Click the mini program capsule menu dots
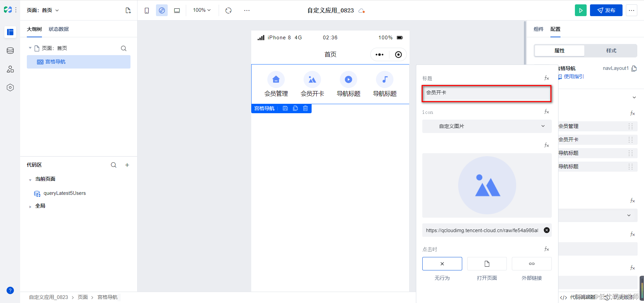This screenshot has width=644, height=303. tap(379, 54)
